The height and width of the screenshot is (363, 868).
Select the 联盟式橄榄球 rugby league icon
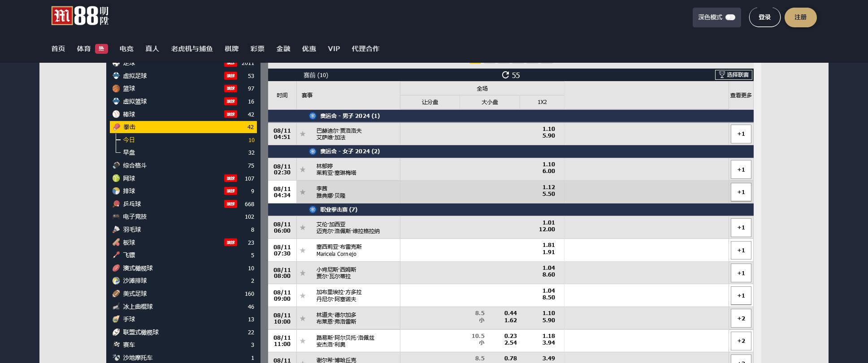[x=116, y=332]
